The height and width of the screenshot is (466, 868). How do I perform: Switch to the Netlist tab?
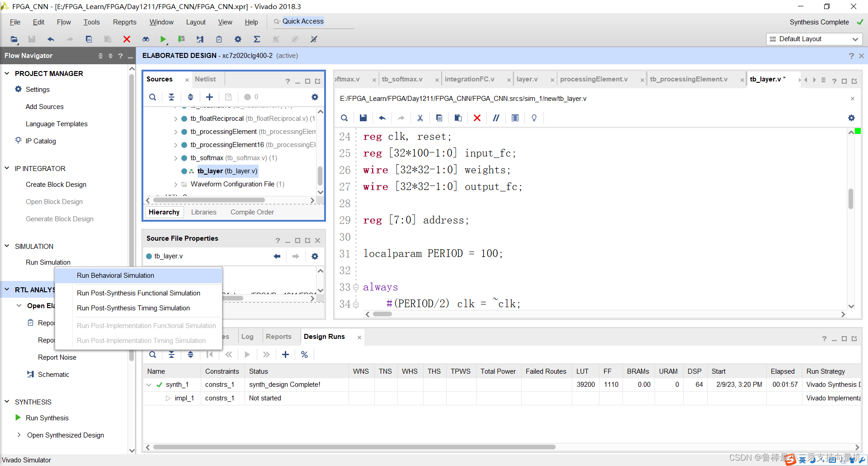(205, 79)
